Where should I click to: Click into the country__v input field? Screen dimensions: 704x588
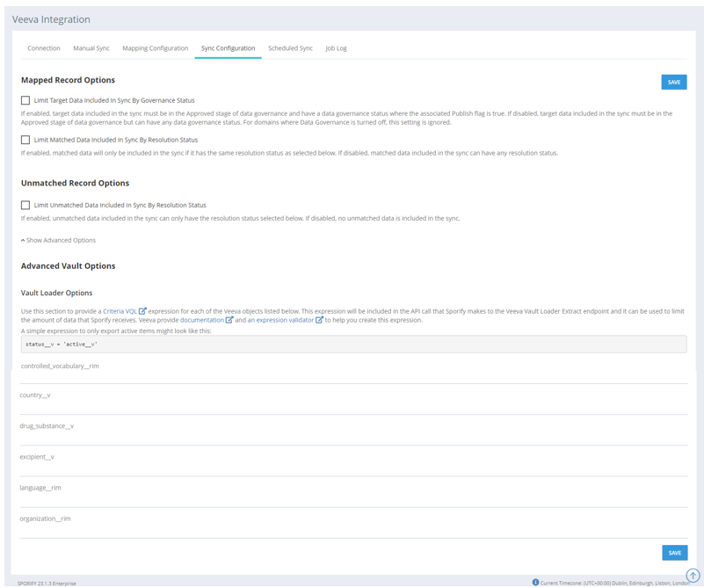[352, 405]
